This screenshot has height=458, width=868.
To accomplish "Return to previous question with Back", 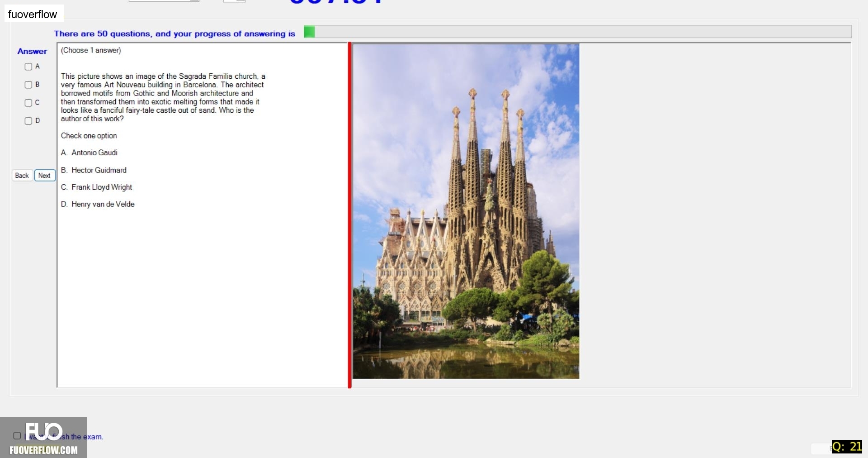I will 22,176.
